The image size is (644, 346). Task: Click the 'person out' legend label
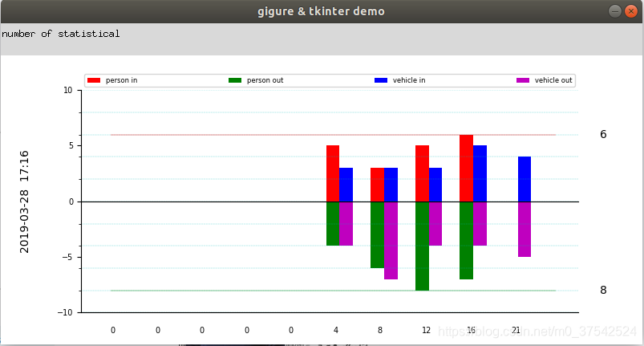point(265,80)
